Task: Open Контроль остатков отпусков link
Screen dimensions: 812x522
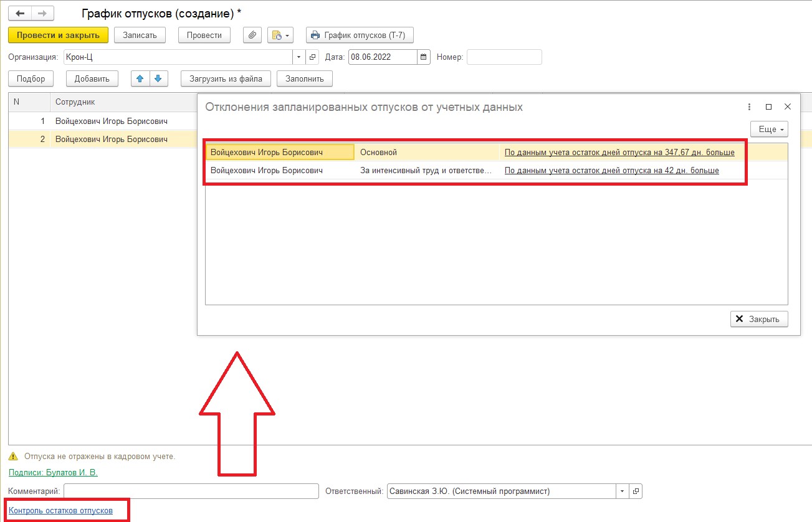Action: 60,510
